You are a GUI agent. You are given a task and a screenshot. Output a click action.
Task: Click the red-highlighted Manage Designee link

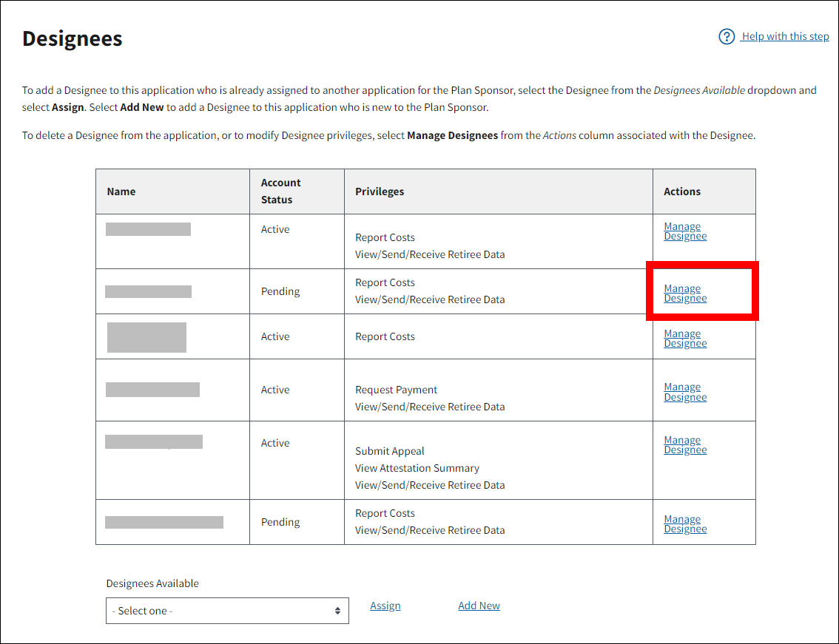[685, 294]
